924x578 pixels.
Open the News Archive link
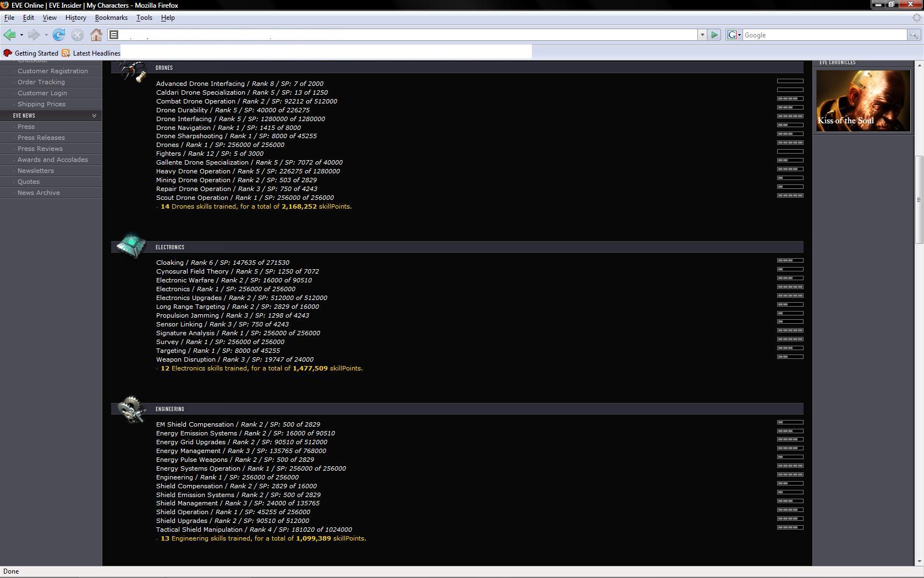point(38,193)
